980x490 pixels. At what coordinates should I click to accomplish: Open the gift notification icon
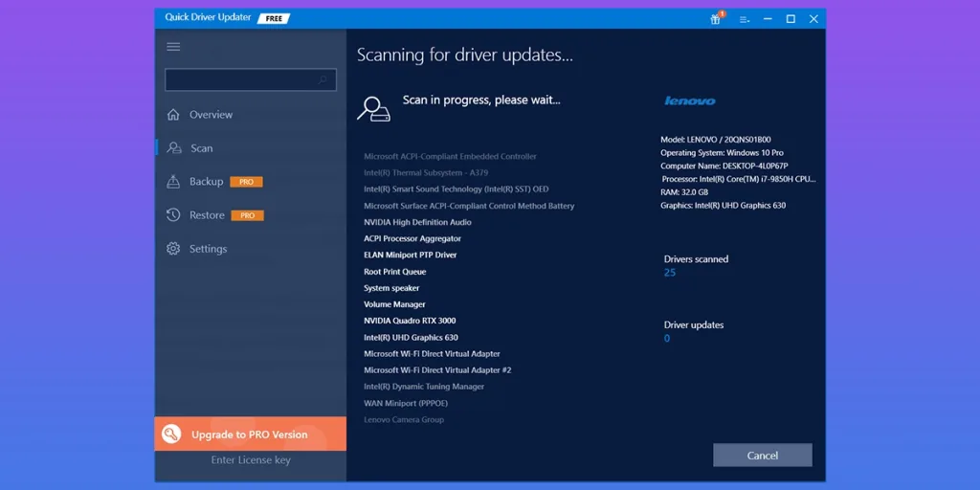[715, 19]
